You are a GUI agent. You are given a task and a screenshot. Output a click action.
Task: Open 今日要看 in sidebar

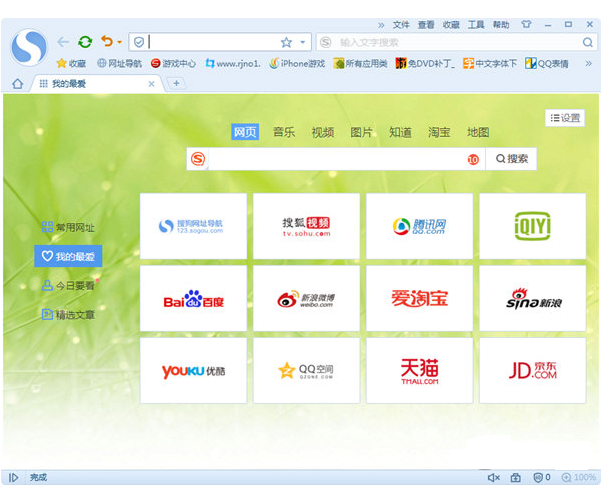pyautogui.click(x=68, y=285)
